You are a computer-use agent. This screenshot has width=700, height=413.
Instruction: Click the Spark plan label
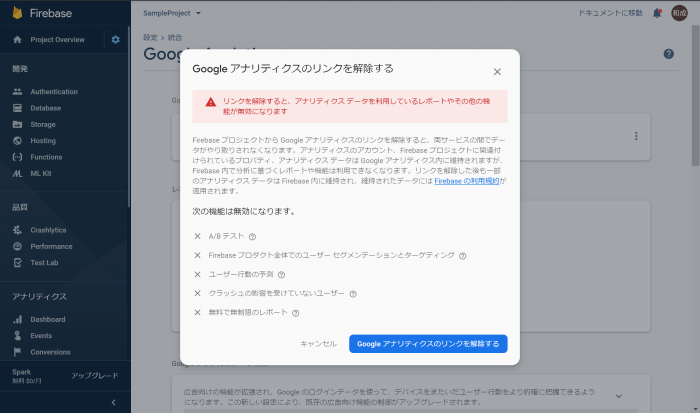pos(21,372)
